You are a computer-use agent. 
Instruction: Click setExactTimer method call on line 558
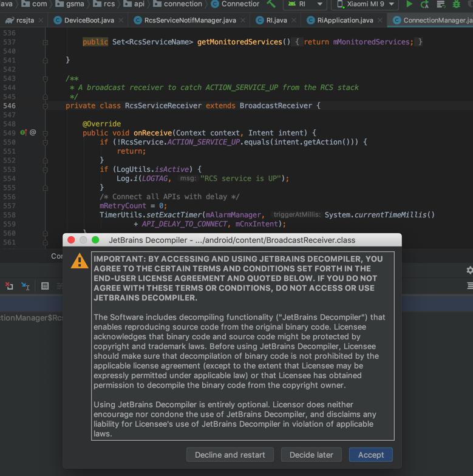174,215
